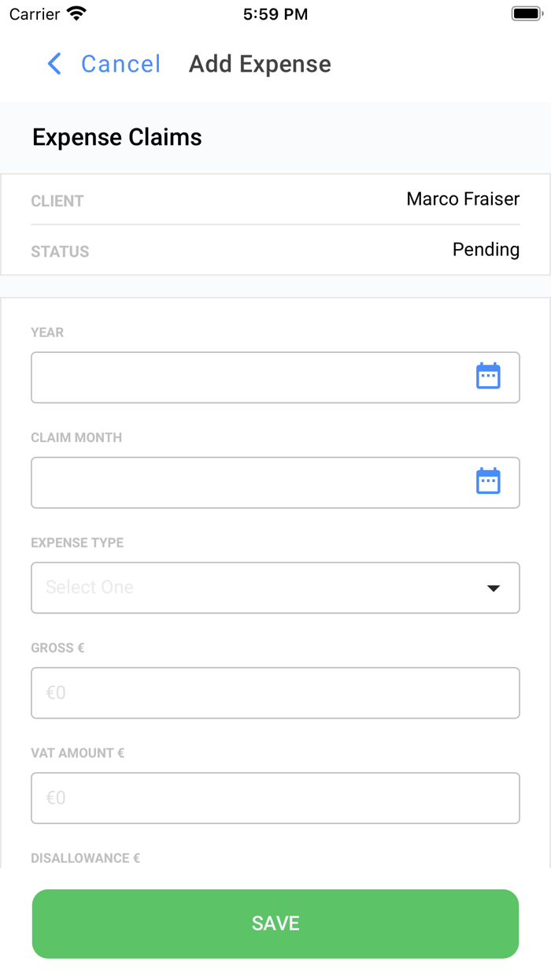The width and height of the screenshot is (551, 980).
Task: Click the VAT Amount € field
Action: [x=275, y=797]
